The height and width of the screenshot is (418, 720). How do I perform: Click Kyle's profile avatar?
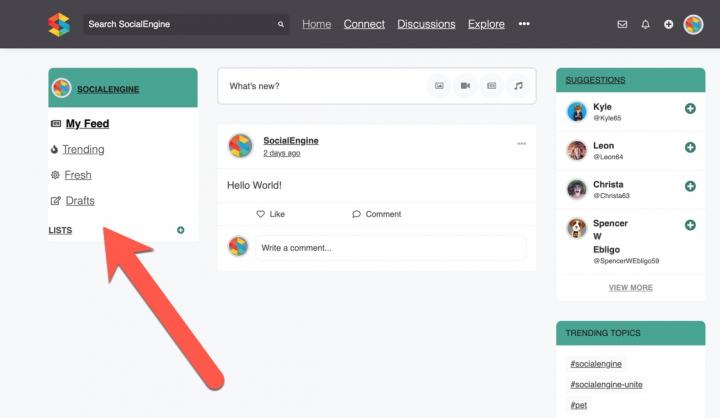coord(577,112)
